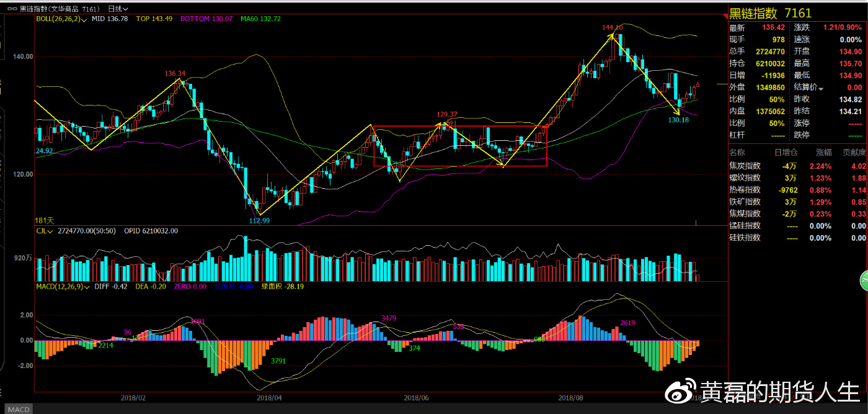The height and width of the screenshot is (414, 868).
Task: Click the 昨收 value 134.82
Action: [x=850, y=99]
